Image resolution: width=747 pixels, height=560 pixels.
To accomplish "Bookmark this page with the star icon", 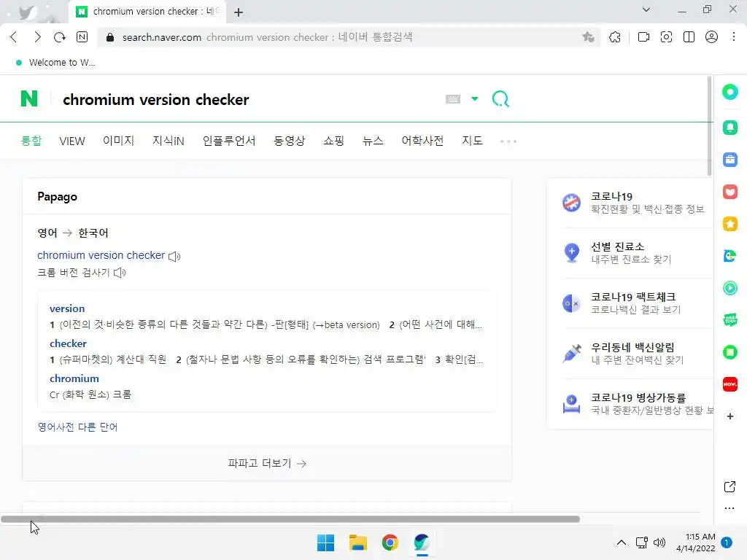I will [589, 37].
